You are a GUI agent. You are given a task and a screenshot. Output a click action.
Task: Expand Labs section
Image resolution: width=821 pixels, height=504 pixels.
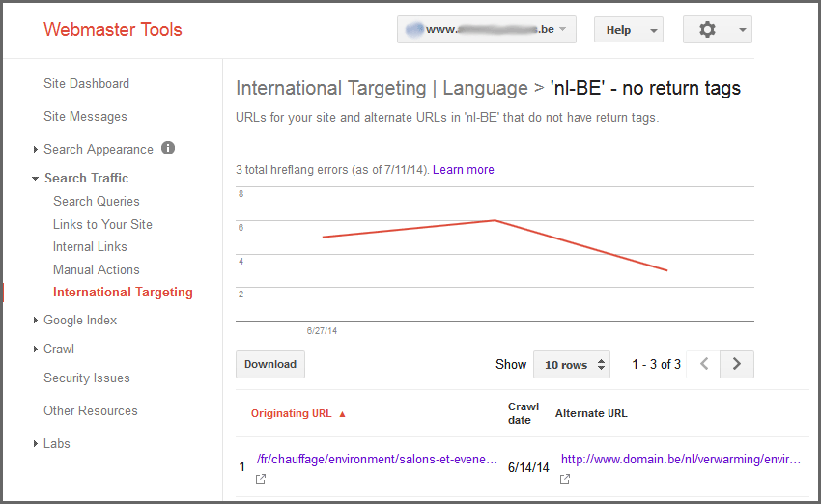click(35, 443)
